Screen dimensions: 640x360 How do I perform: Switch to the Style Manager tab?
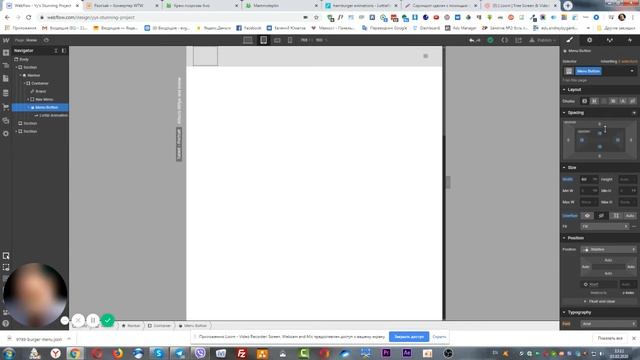tap(609, 40)
